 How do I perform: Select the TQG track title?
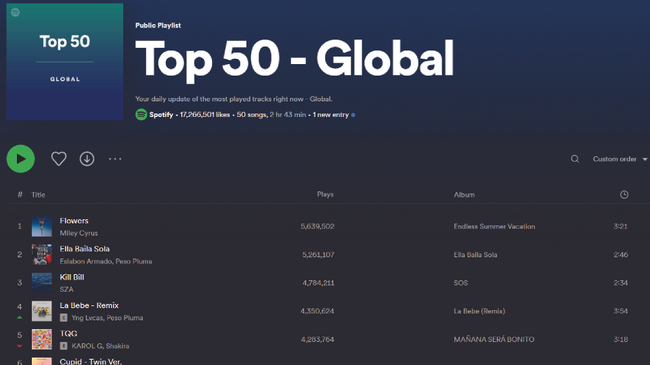68,333
